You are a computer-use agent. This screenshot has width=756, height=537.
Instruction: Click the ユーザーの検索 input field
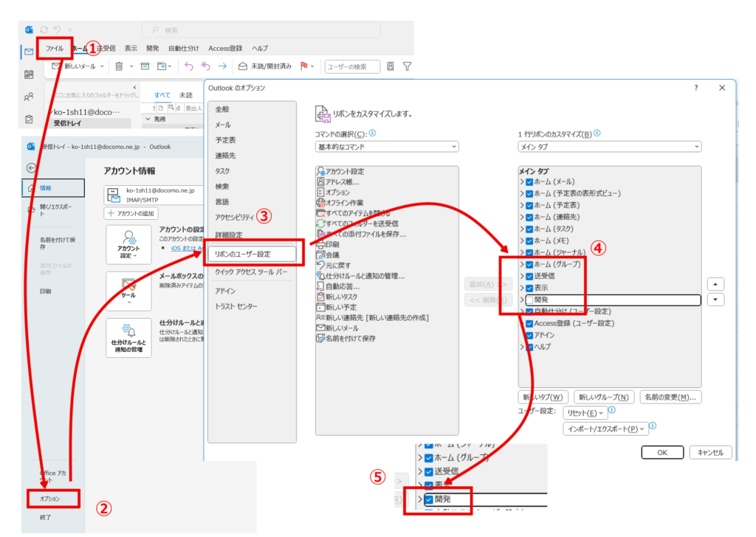click(x=352, y=67)
